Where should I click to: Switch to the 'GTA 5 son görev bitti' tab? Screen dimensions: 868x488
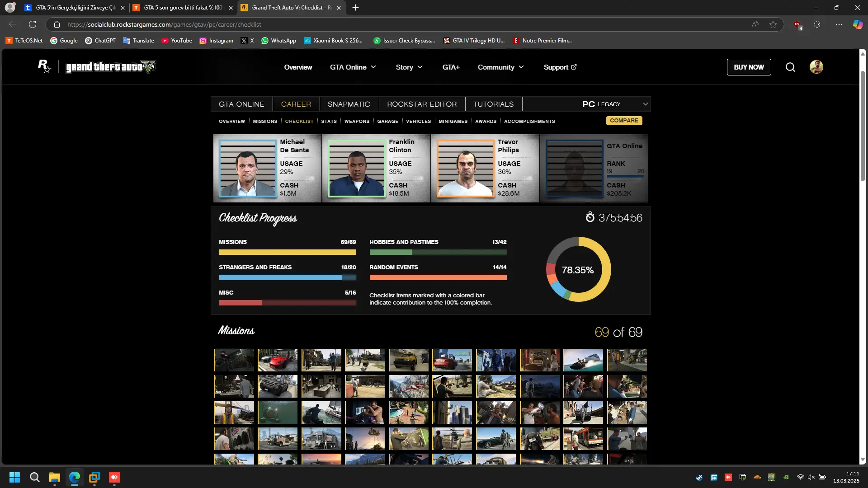point(183,8)
